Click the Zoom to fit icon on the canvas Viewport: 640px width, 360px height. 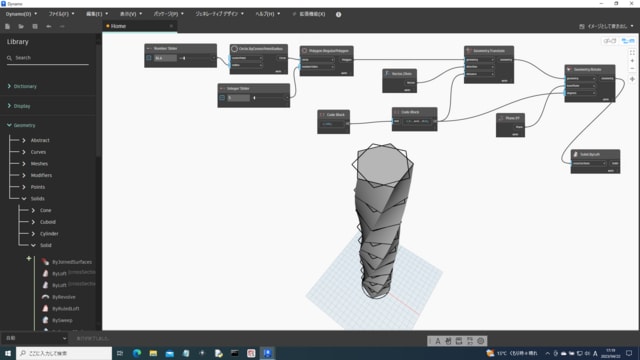(632, 53)
